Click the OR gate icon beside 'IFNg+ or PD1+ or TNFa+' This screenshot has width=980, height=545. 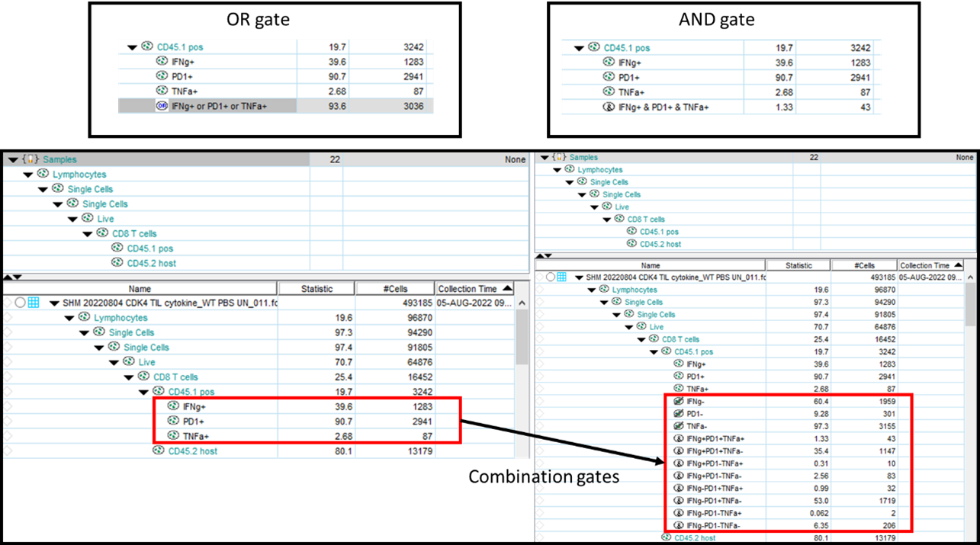point(162,106)
